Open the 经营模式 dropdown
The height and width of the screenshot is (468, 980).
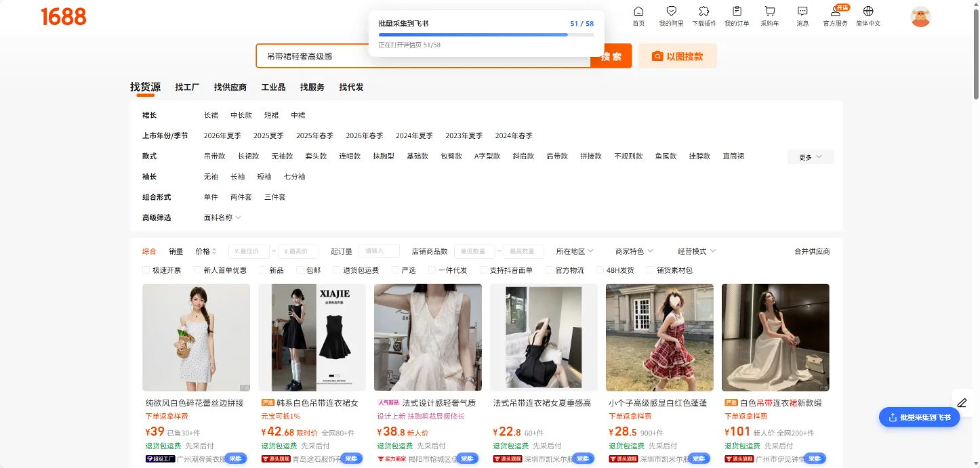click(697, 251)
